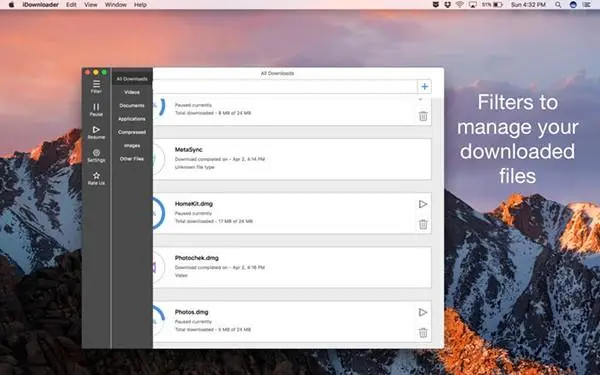The height and width of the screenshot is (375, 600).
Task: Open Spotlight search in menu bar
Action: click(558, 5)
